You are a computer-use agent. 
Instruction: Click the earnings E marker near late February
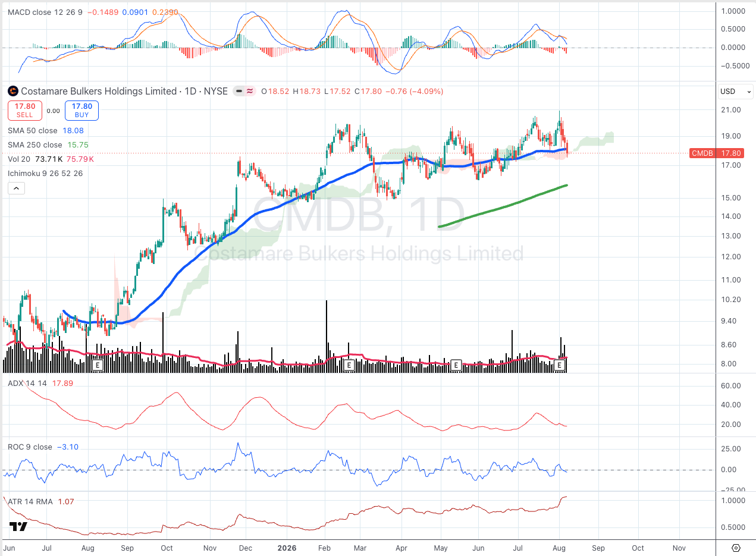point(349,365)
